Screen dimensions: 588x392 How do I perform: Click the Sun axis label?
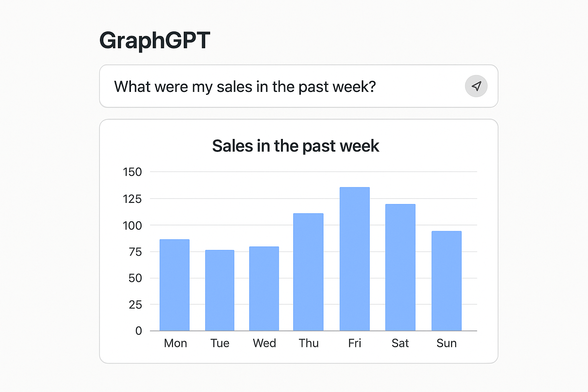(x=446, y=343)
